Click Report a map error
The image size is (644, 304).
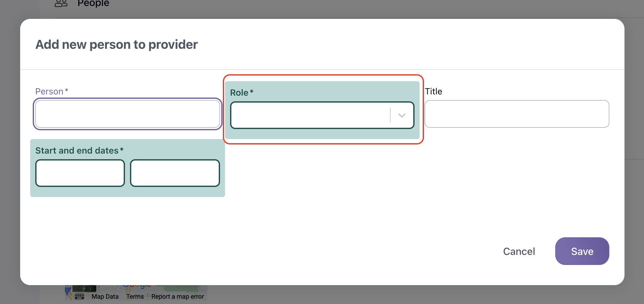tap(178, 296)
